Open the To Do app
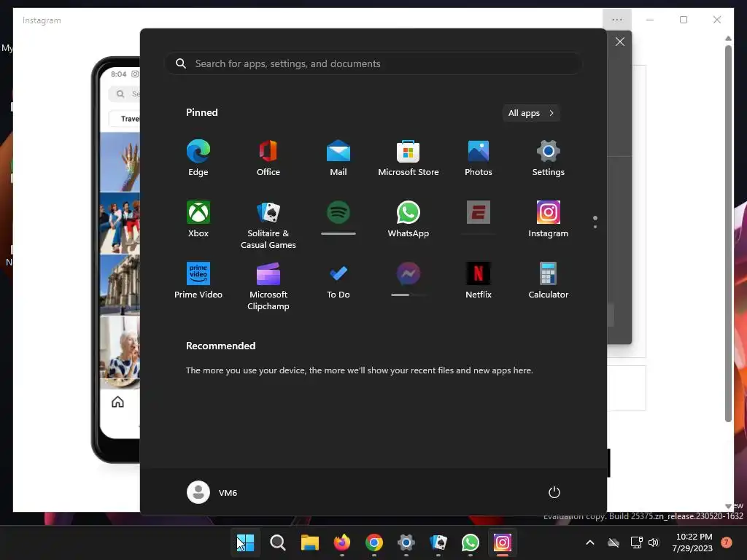Viewport: 747px width, 560px height. [x=338, y=281]
